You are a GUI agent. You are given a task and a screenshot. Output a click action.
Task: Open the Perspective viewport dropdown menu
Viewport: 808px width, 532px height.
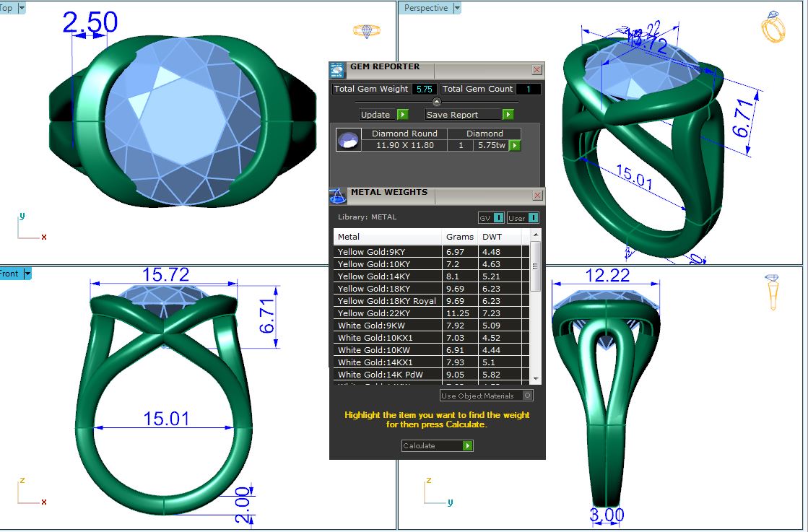(x=456, y=8)
